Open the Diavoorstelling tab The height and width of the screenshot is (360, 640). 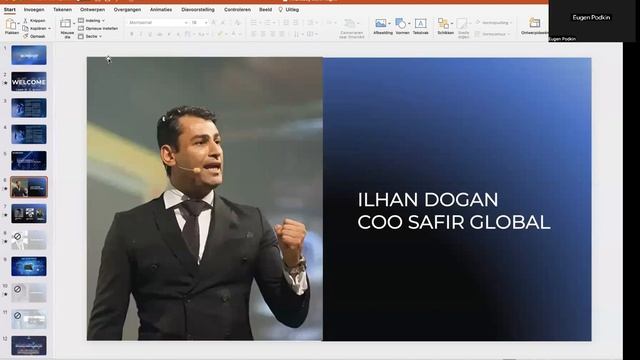pos(198,9)
